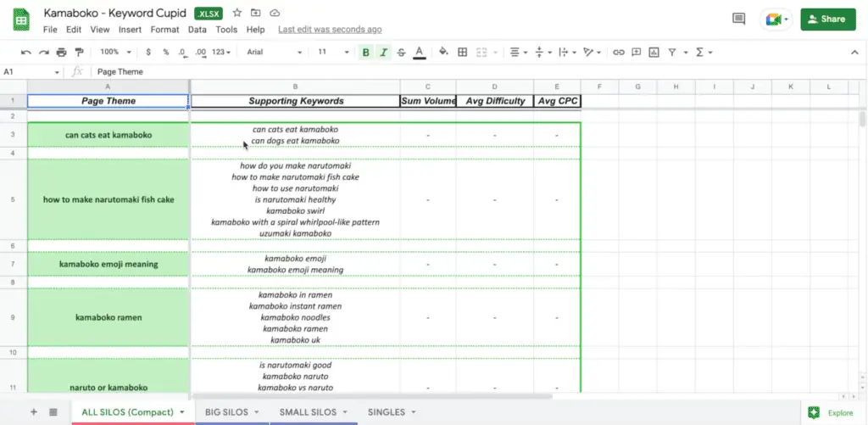The width and height of the screenshot is (868, 425).
Task: Click the Share button
Action: point(828,19)
